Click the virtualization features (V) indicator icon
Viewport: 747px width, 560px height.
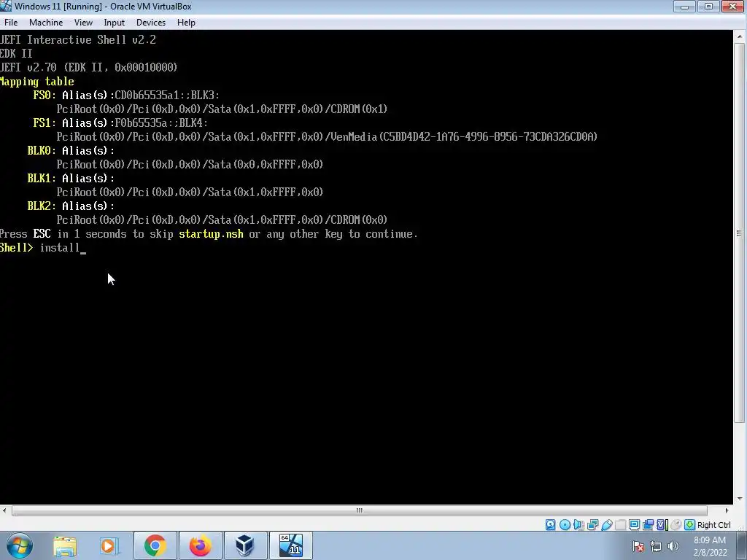[x=662, y=525]
